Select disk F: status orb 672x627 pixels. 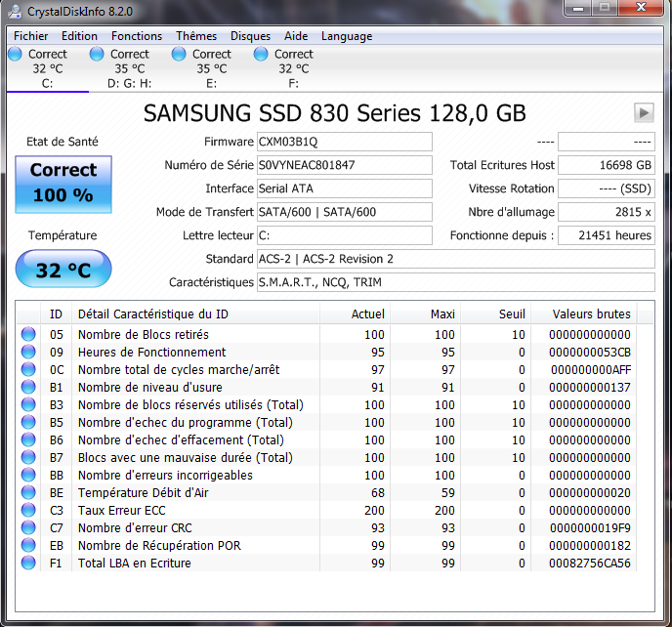pyautogui.click(x=261, y=54)
